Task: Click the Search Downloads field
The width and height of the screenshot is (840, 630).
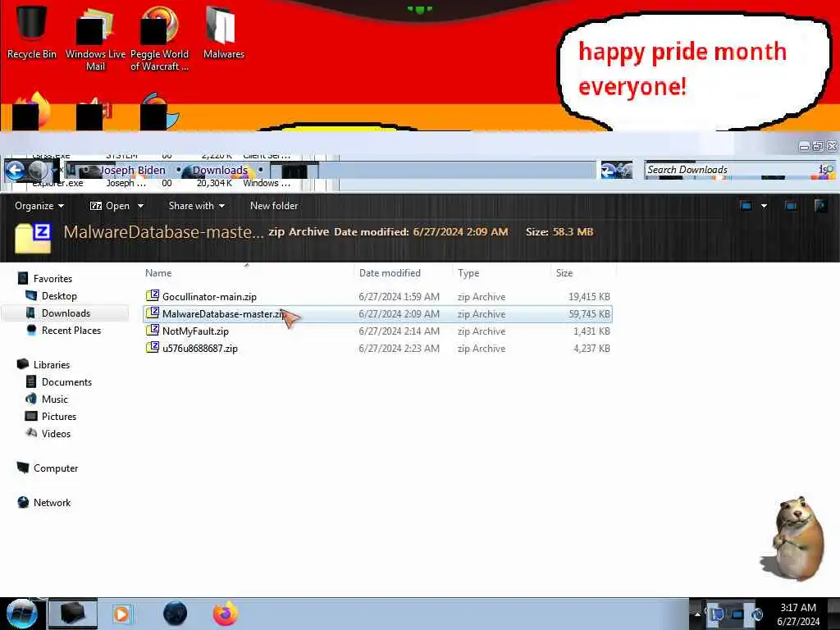Action: pos(739,170)
